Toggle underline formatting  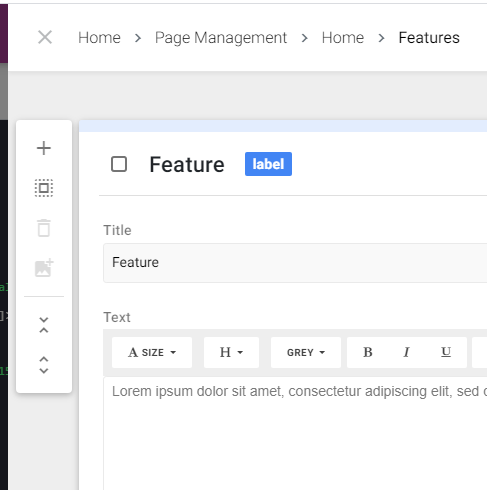(x=446, y=352)
